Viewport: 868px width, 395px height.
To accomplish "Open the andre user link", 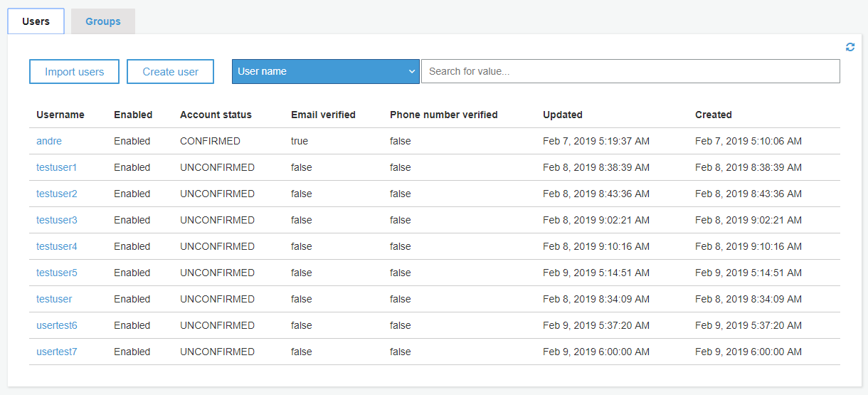I will pos(49,141).
